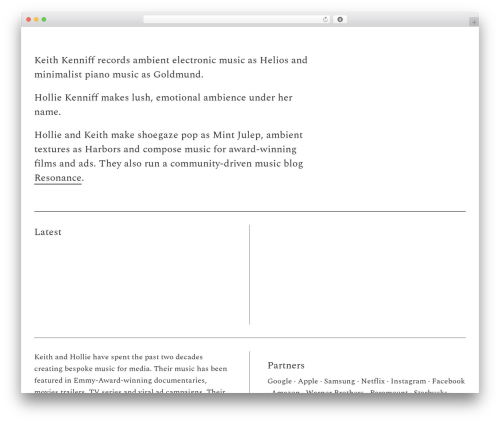Screen dimensions: 500x423
Task: Click the text beginning 'Keith and Hollie have spent'
Action: [131, 374]
